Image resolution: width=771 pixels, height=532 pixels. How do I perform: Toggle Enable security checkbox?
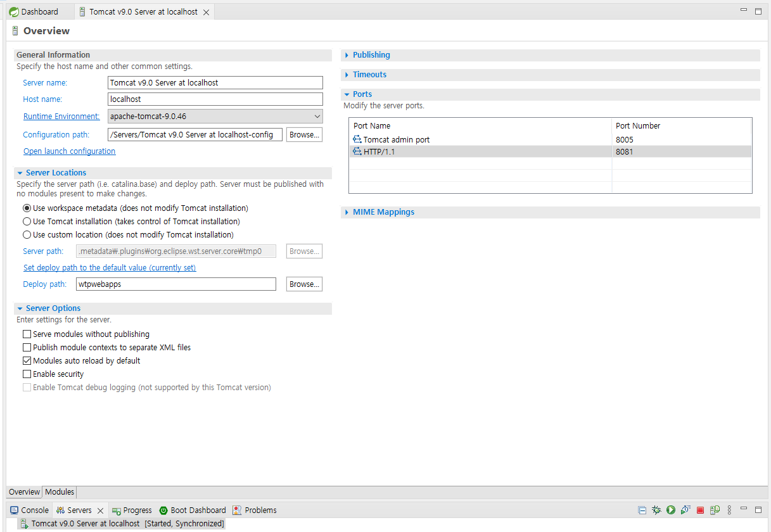click(27, 374)
